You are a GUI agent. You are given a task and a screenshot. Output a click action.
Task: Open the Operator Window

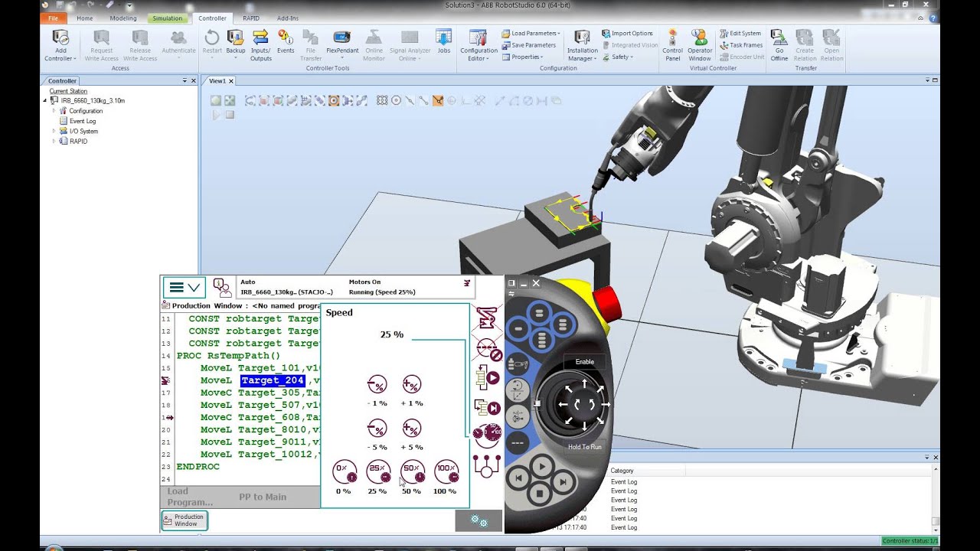pos(700,46)
